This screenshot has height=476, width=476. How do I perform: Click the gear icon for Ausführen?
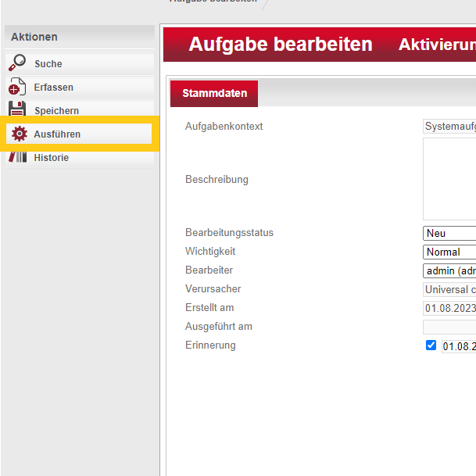point(19,134)
